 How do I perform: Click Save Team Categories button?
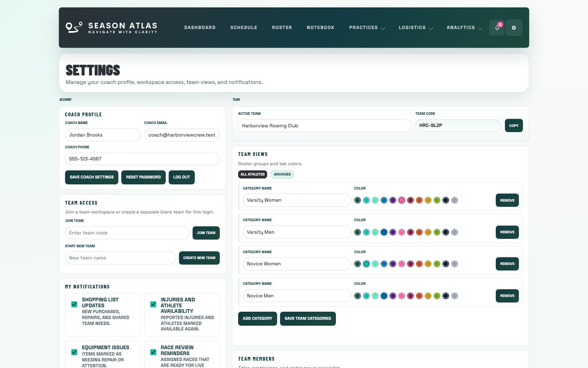click(308, 319)
